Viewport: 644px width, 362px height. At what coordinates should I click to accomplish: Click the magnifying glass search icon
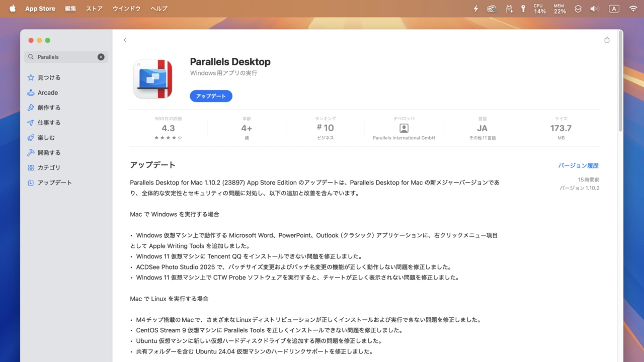tap(31, 57)
